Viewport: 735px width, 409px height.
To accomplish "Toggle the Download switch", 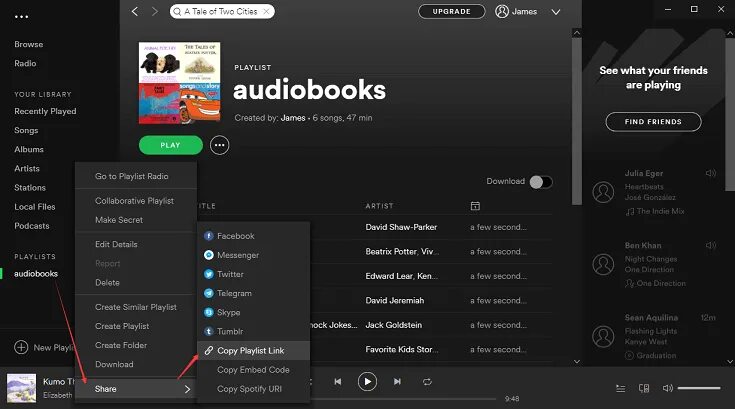I will pos(541,182).
